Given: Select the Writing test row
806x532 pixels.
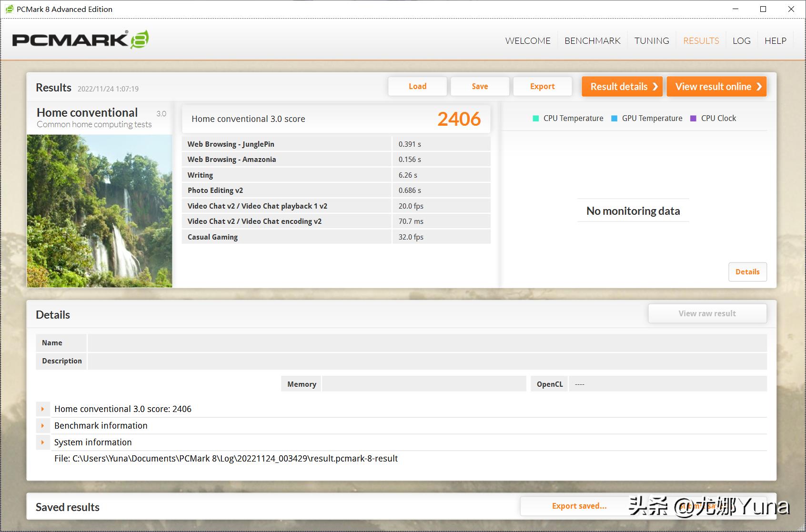Looking at the screenshot, I should [336, 175].
